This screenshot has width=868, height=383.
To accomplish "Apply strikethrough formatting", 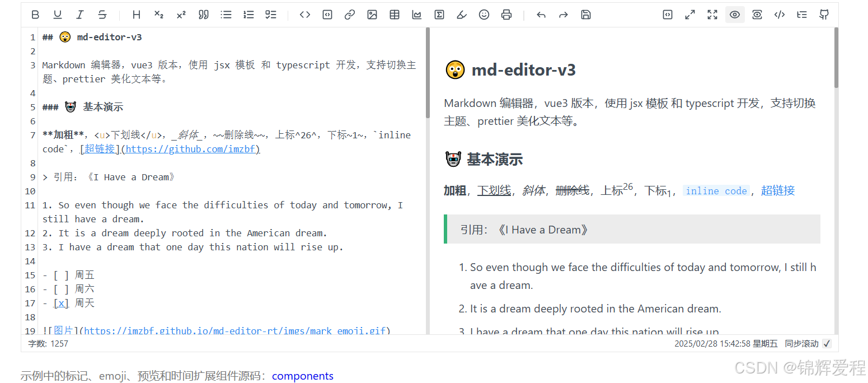I will (102, 15).
